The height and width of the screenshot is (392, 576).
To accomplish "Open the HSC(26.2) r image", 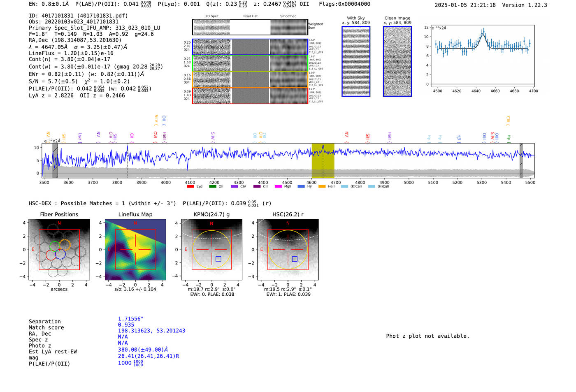I will tap(288, 250).
